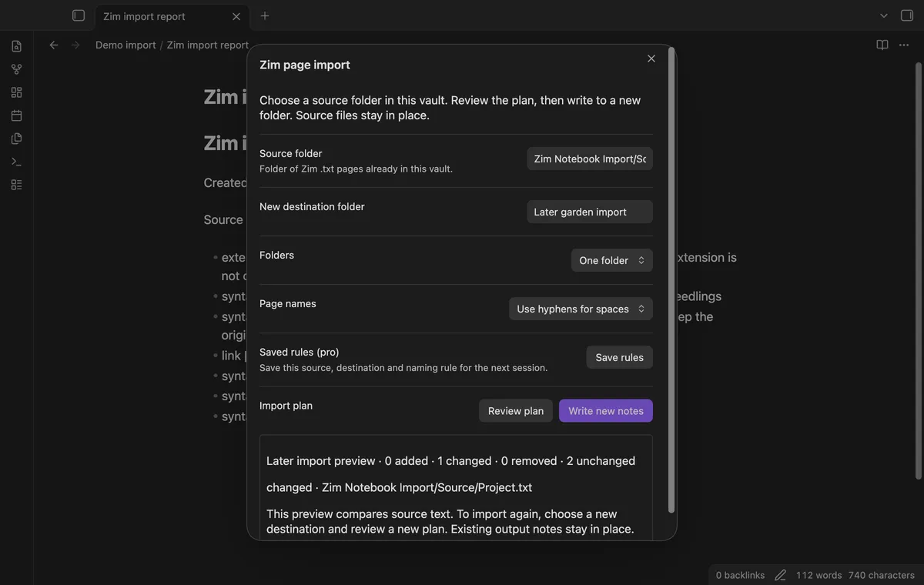Close the Zim page import dialog
Viewport: 924px width, 585px height.
[x=651, y=58]
